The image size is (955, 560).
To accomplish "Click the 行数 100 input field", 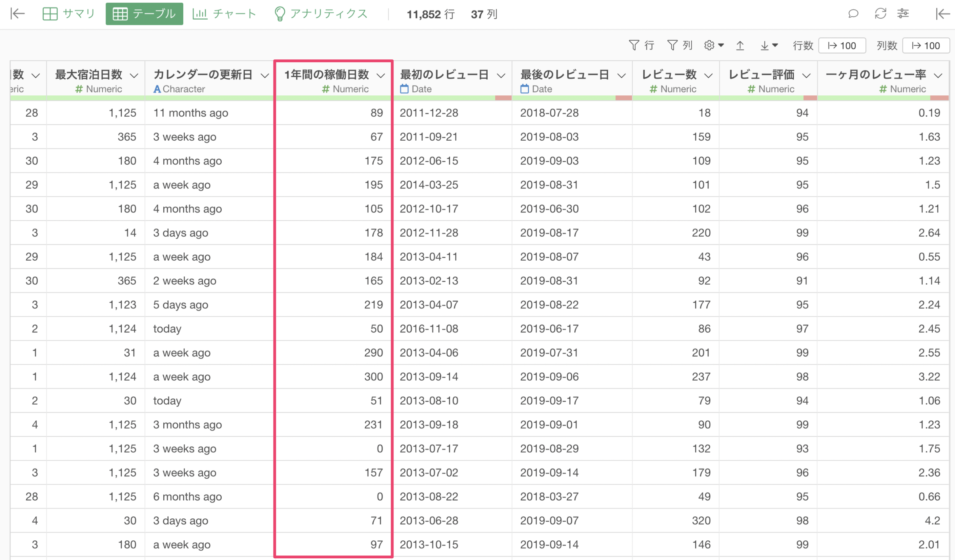I will point(842,46).
